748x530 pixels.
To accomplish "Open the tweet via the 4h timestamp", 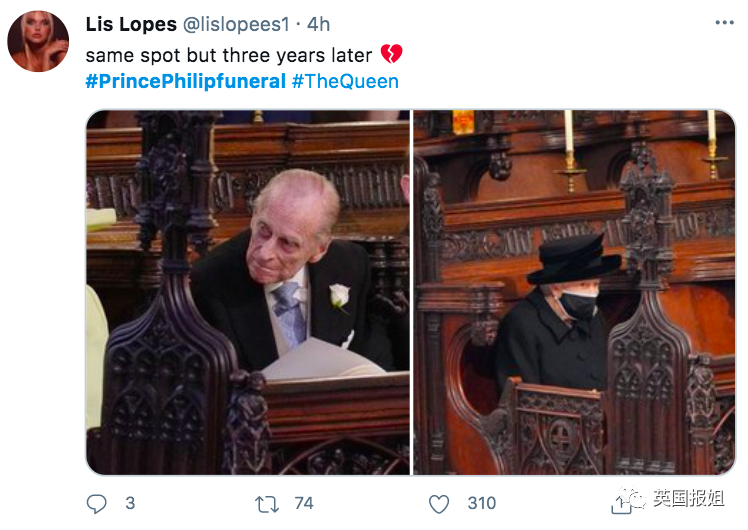I will coord(318,25).
